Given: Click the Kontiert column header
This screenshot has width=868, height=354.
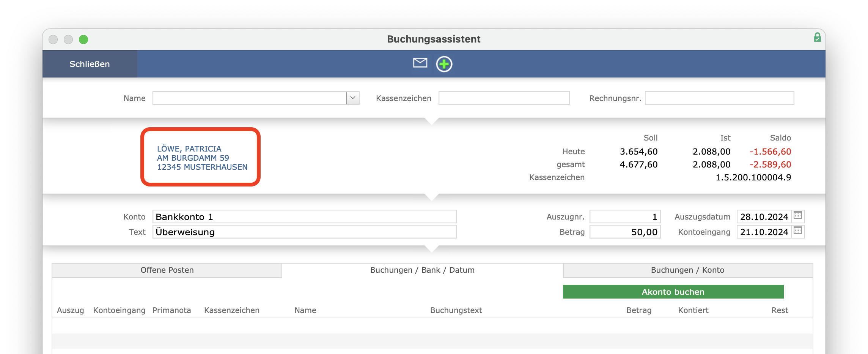Looking at the screenshot, I should 693,310.
